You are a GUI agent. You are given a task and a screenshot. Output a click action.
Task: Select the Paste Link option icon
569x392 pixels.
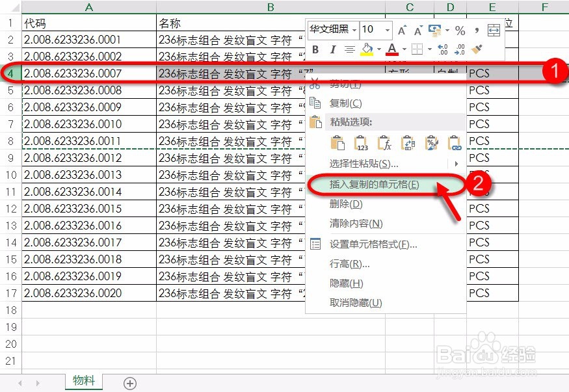pos(455,143)
